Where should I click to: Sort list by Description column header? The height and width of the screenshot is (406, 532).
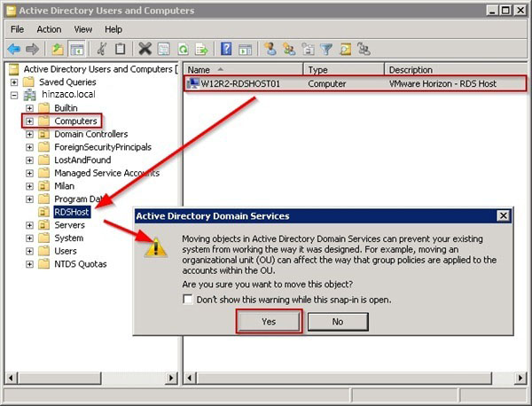[x=452, y=69]
